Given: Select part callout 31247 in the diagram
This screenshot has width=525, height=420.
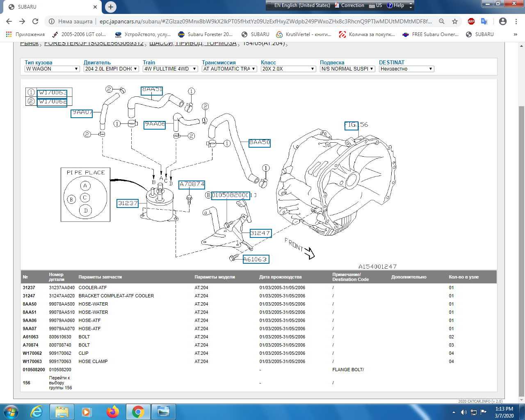Looking at the screenshot, I should click(260, 233).
